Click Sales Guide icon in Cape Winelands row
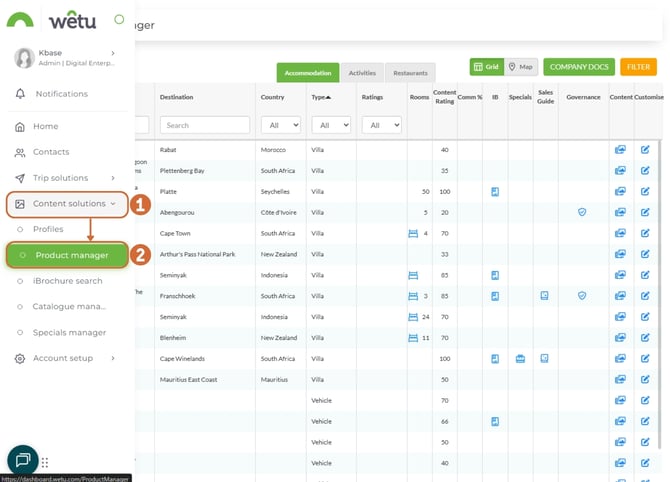Viewport: 670px width, 482px height. click(544, 358)
